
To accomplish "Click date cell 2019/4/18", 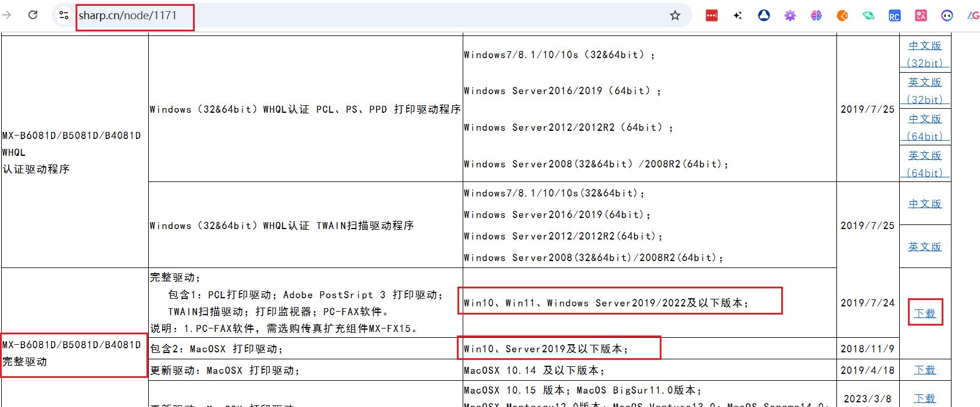I will pos(867,370).
